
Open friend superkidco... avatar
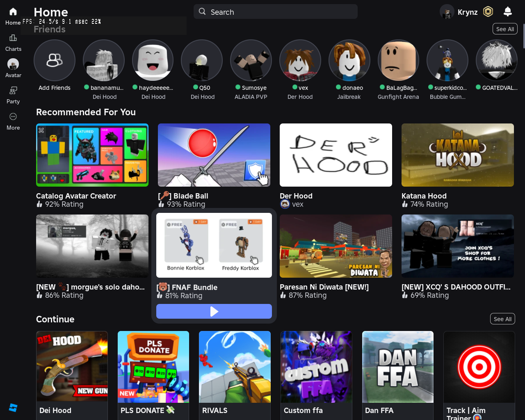click(x=447, y=60)
